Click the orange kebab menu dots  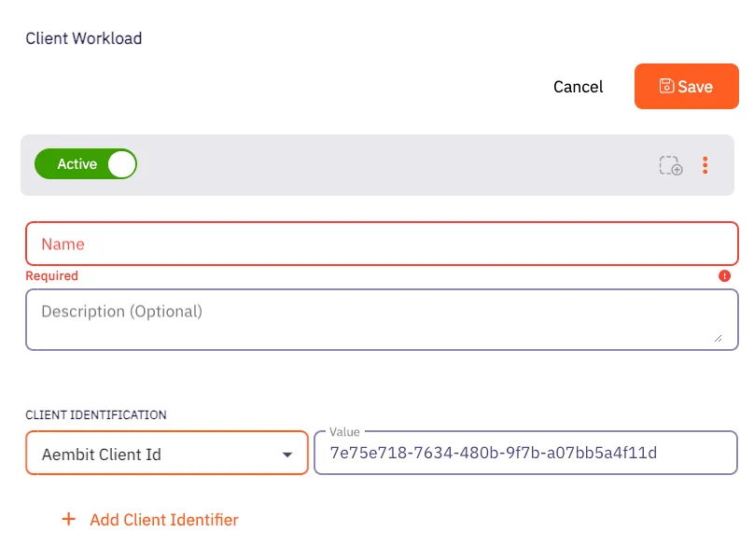705,165
